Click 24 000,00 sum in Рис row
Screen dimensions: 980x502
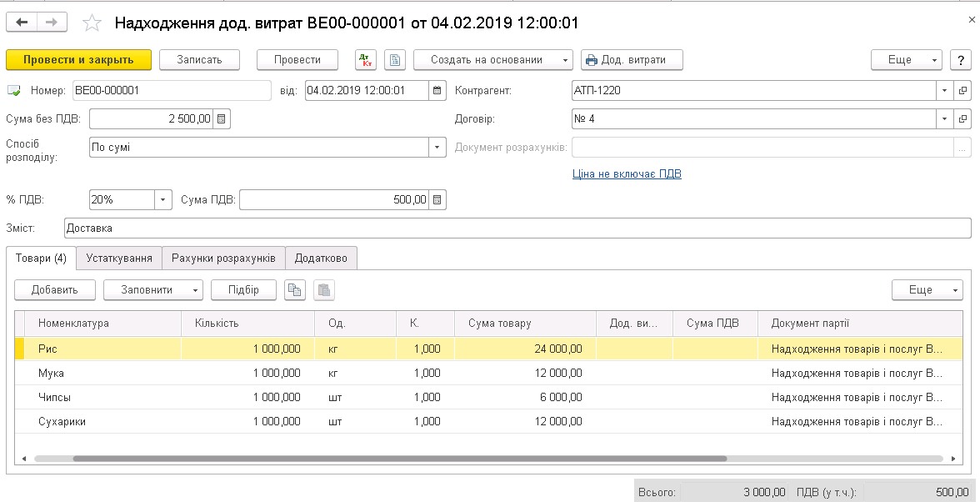click(x=558, y=349)
